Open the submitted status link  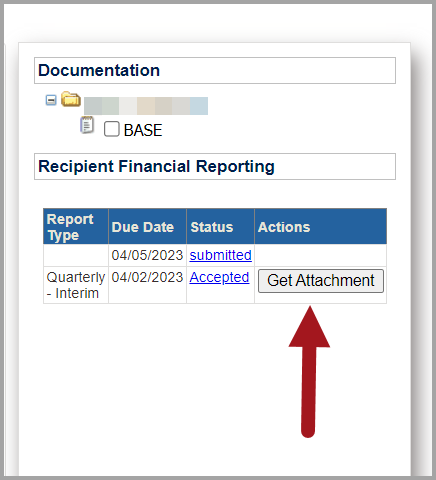220,255
